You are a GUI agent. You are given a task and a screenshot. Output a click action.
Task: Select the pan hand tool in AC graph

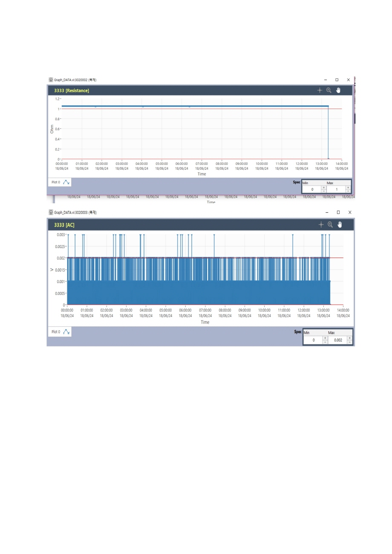(x=340, y=225)
